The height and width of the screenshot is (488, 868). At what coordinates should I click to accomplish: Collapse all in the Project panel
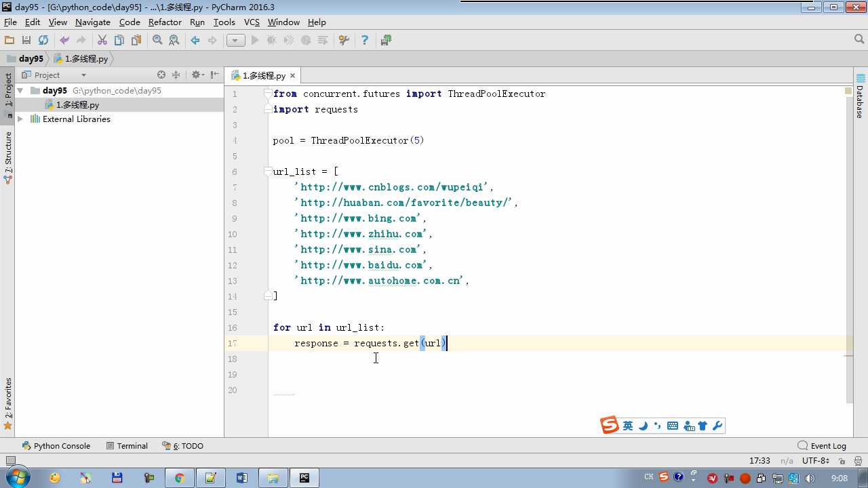[x=176, y=75]
